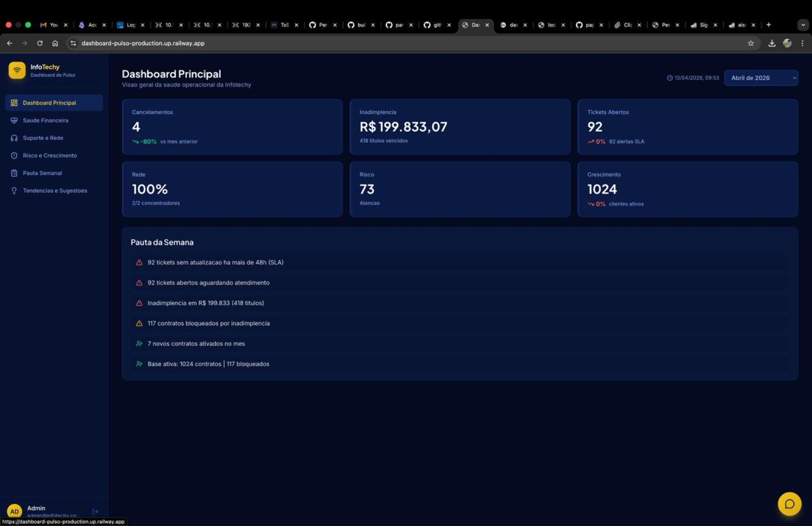Image resolution: width=812 pixels, height=526 pixels.
Task: Open Risco e Crescimento page
Action: (x=54, y=155)
